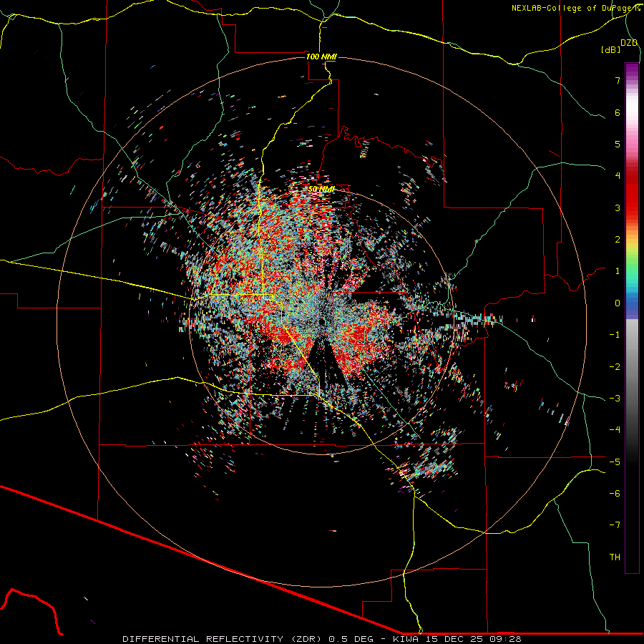Click the Differential Reflectivity product caption
This screenshot has width=644, height=644.
tap(321, 639)
